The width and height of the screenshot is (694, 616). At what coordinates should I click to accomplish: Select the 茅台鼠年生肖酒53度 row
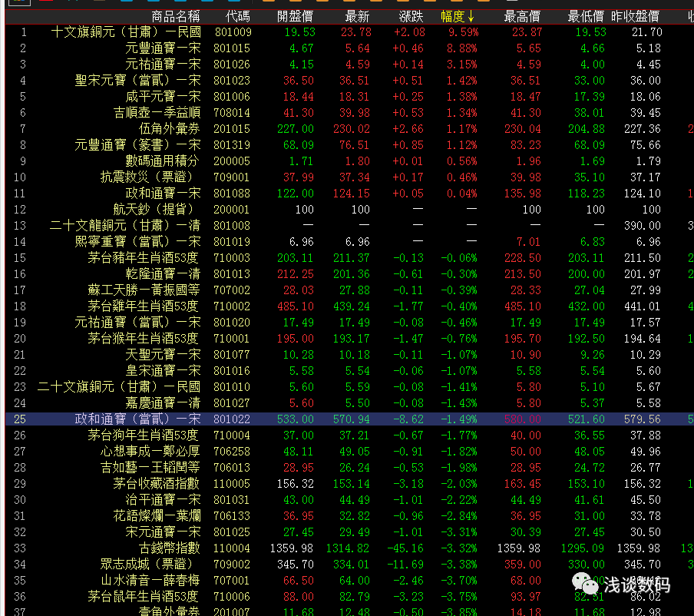tap(349, 597)
